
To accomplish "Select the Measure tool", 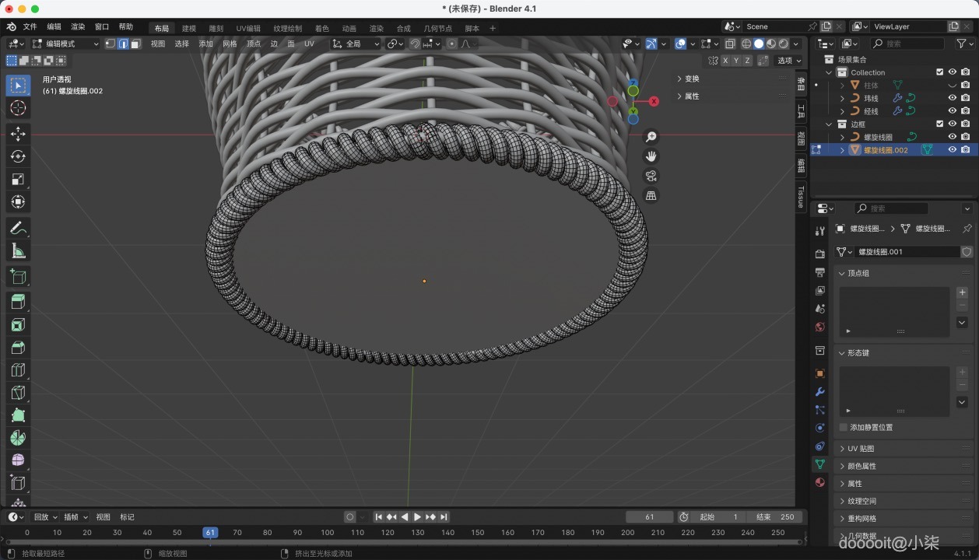I will pos(18,250).
